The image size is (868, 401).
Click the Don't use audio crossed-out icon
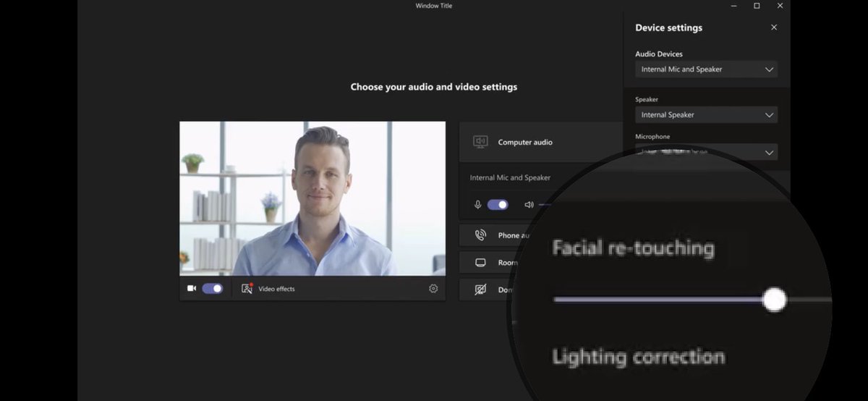(x=480, y=290)
